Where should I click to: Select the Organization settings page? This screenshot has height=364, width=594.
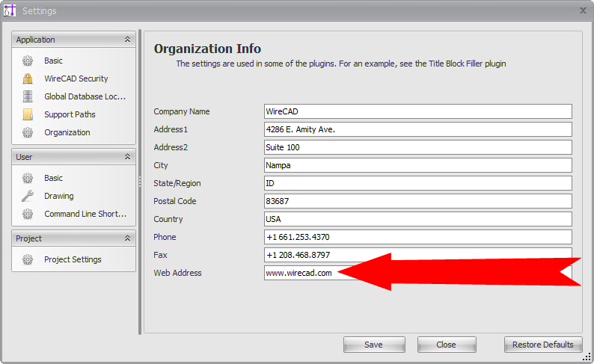(67, 132)
